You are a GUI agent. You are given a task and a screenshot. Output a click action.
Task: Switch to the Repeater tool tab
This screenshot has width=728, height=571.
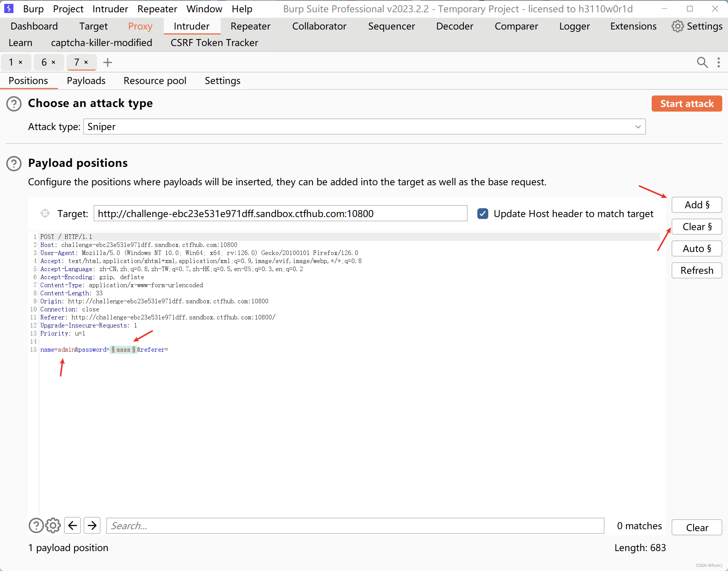(250, 26)
